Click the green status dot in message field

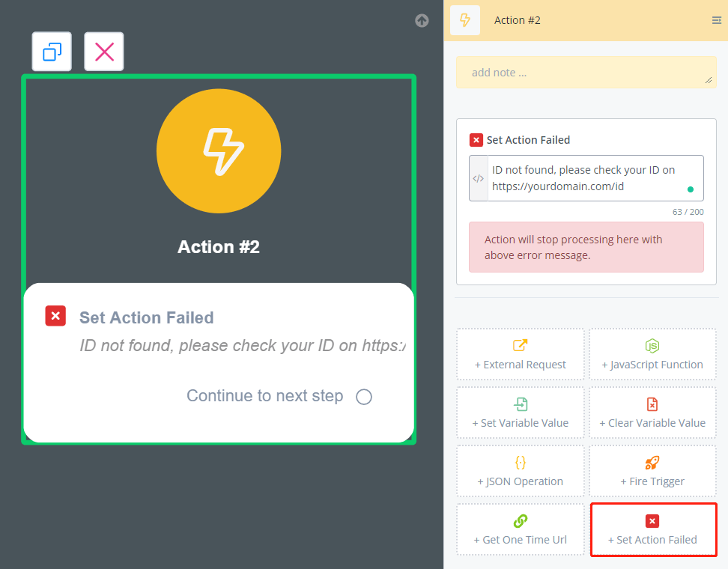point(691,189)
